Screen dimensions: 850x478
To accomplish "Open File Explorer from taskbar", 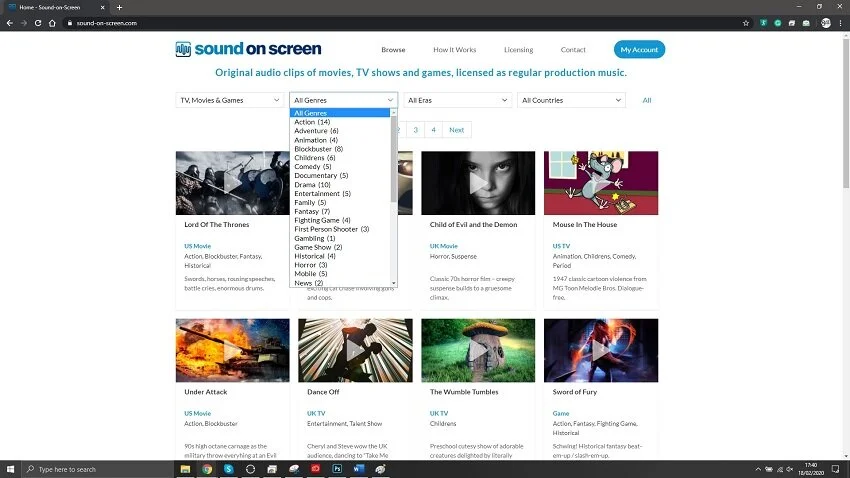I will tap(185, 469).
